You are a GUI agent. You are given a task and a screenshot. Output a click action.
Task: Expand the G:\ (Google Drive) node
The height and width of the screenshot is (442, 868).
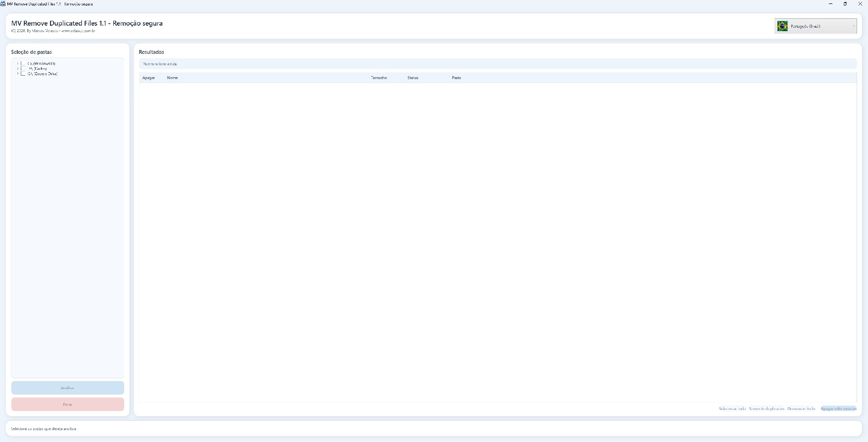(18, 74)
